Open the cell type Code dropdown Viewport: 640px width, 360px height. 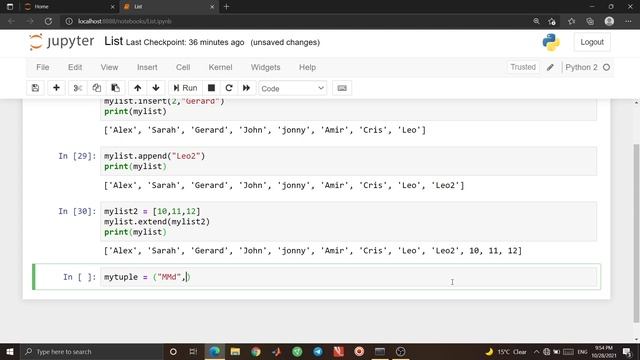292,89
